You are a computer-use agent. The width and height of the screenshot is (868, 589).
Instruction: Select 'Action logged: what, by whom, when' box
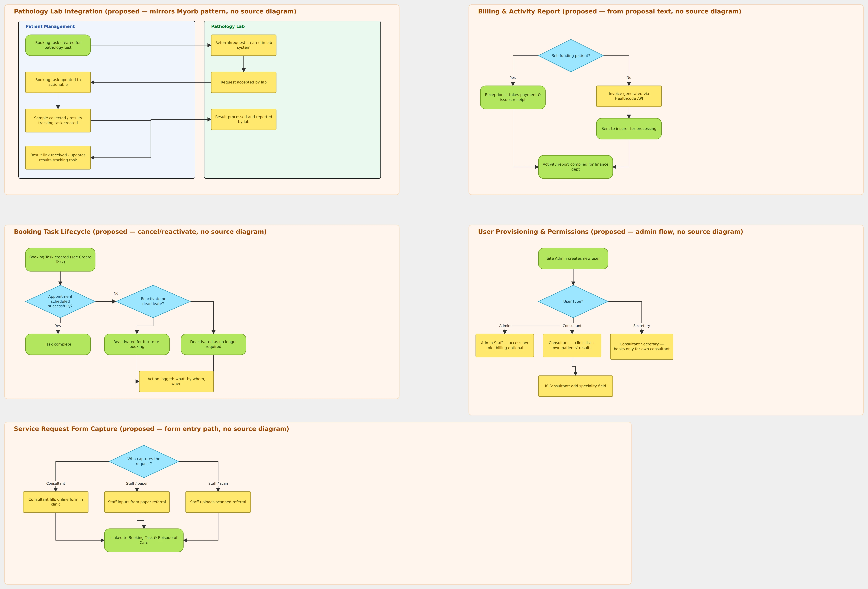[x=176, y=382]
